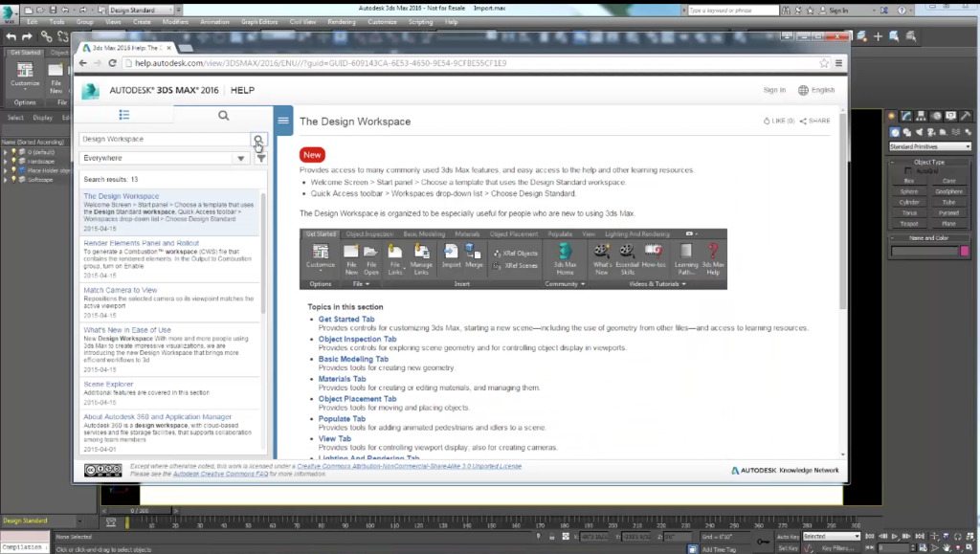
Task: Open the Hierarchy panel tab
Action: 922,116
